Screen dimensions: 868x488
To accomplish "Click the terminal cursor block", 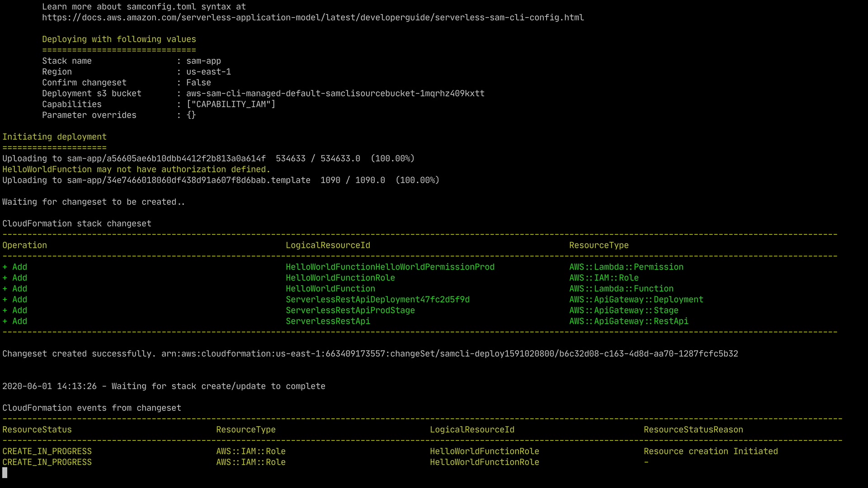I will click(5, 473).
